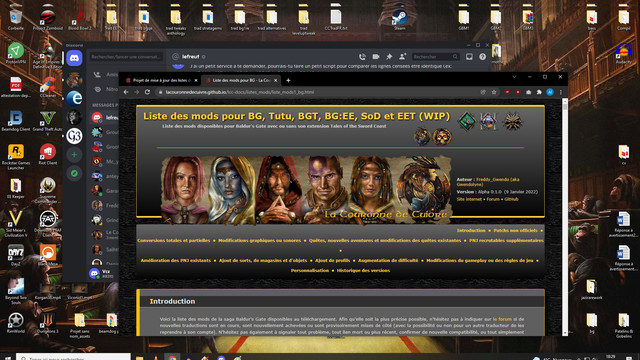Viewport: 640px width, 360px height.
Task: Open the CCleaner desktop shortcut
Action: [48, 87]
